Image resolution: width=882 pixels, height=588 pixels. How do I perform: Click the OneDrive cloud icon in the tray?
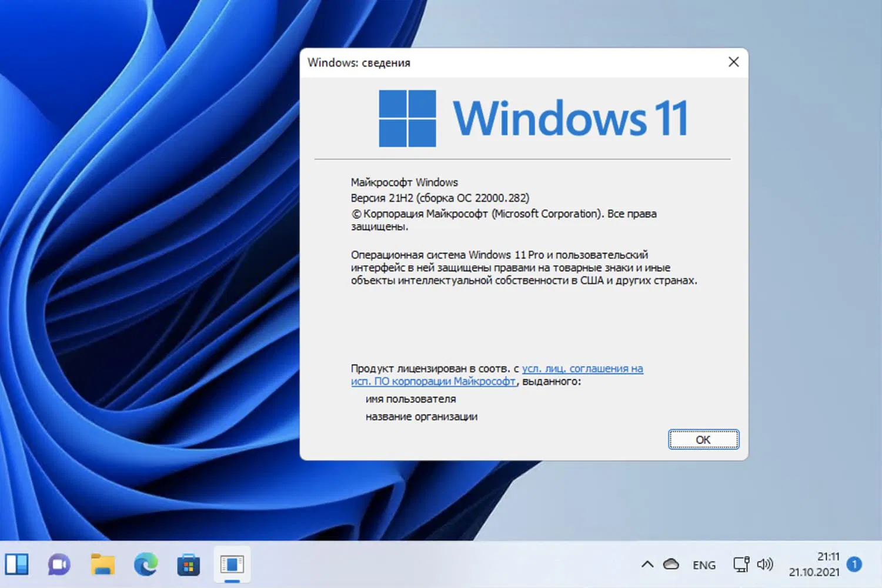[x=671, y=564]
